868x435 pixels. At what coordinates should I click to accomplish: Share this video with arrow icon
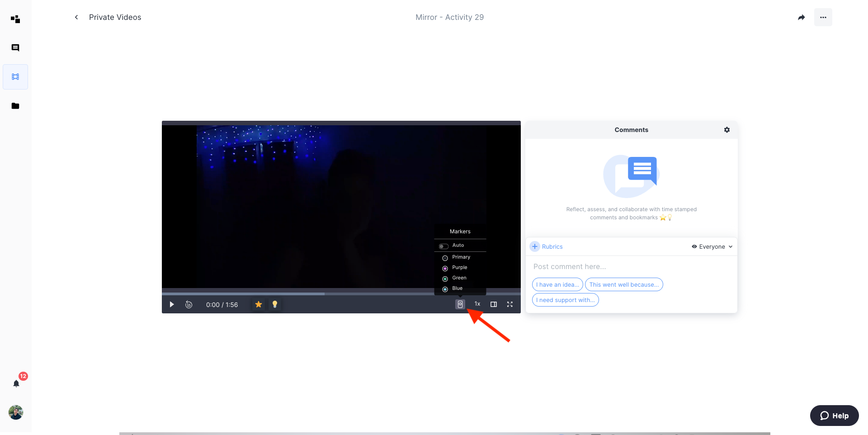(801, 17)
